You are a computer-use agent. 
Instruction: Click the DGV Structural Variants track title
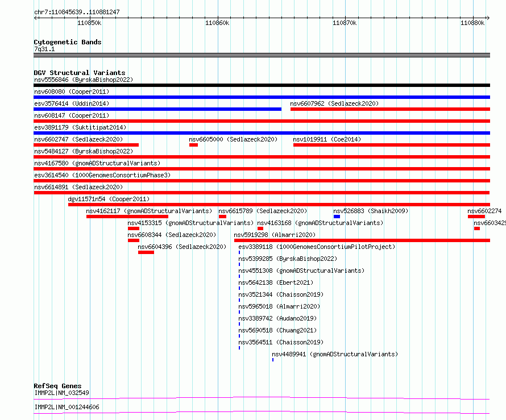click(80, 73)
